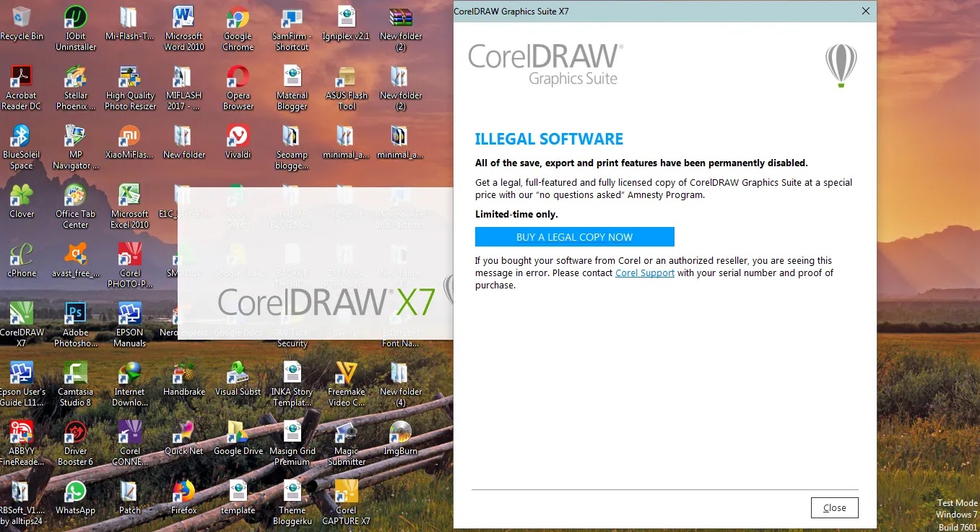
Task: Select the Firefox desktop icon
Action: (x=184, y=497)
